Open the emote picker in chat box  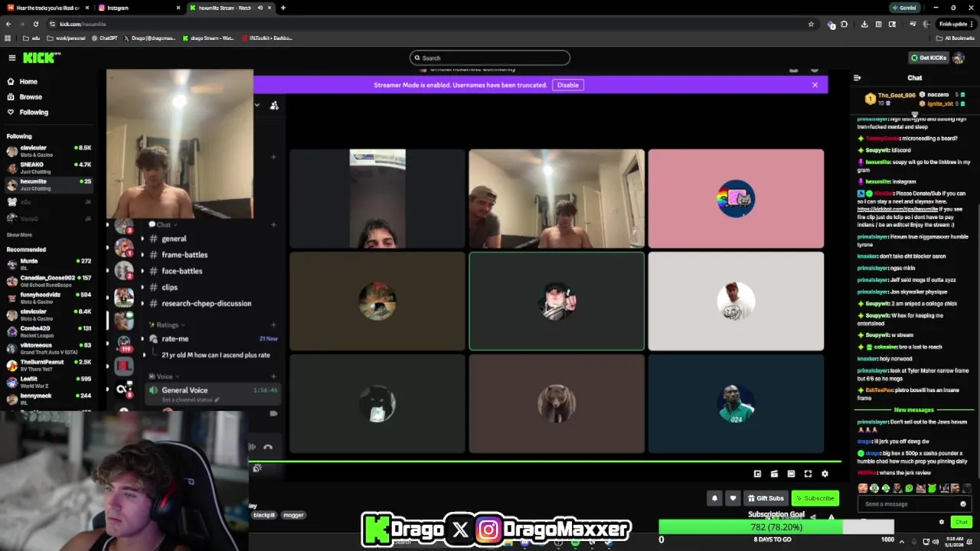[963, 504]
